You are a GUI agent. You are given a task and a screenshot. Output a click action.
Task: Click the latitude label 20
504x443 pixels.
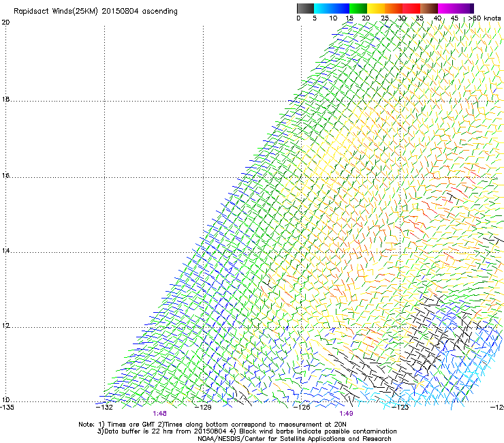pos(5,22)
